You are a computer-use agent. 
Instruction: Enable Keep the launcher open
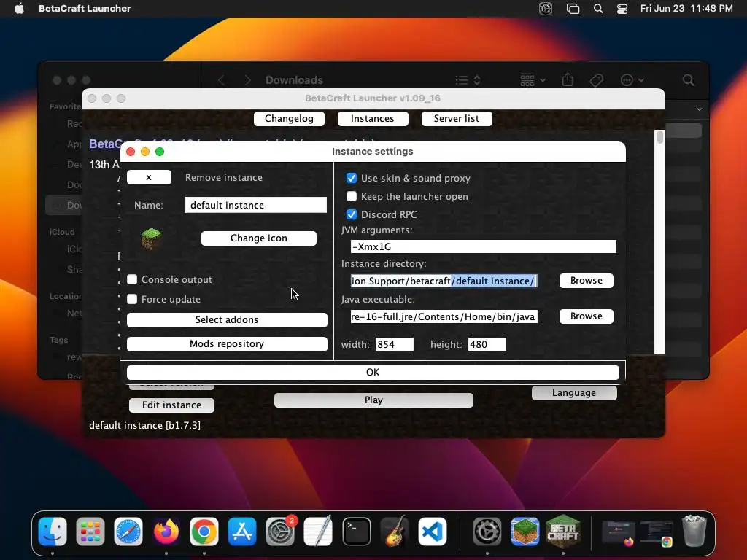pyautogui.click(x=352, y=196)
